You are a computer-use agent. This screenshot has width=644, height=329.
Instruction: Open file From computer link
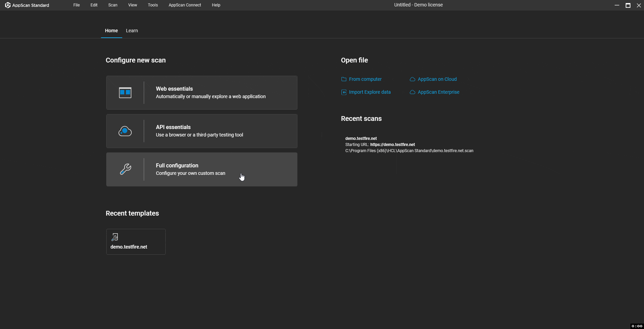(365, 79)
